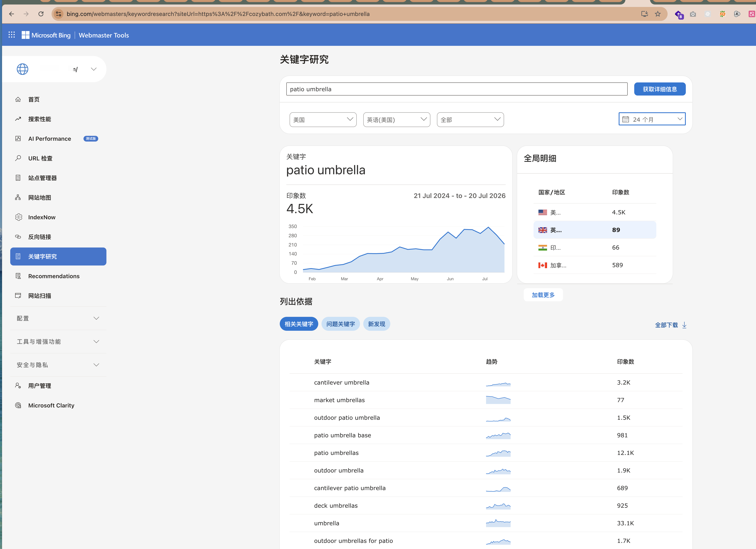Open AI Performance in sidebar
756x549 pixels.
click(58, 139)
